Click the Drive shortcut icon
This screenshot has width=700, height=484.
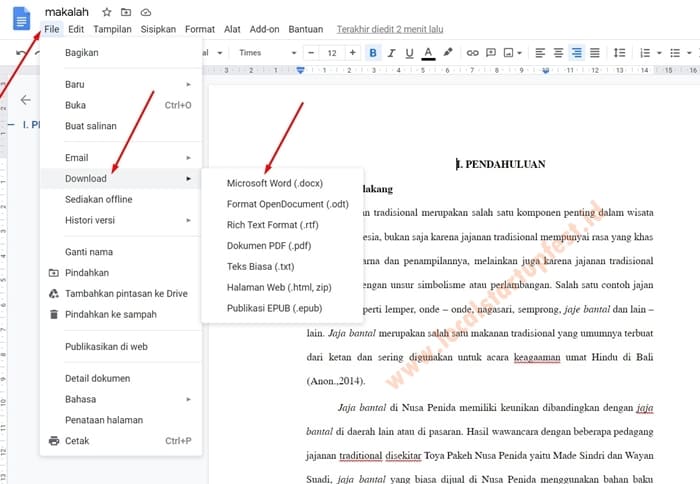coord(54,294)
